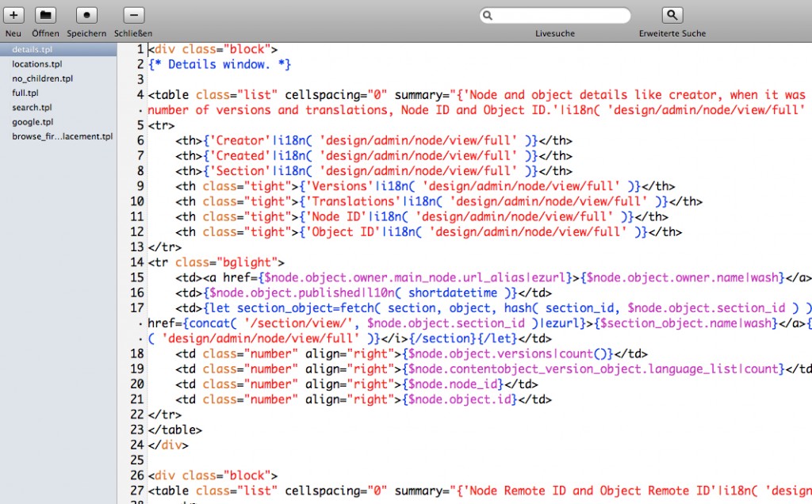Screen dimensions: 812x504
Task: Select details.tpl in the file sidebar
Action: tap(33, 50)
